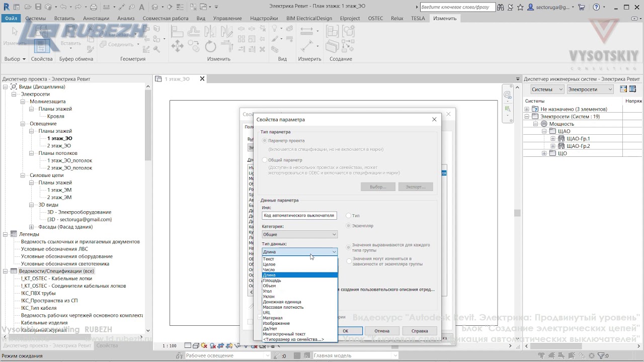Image resolution: width=644 pixels, height=362 pixels.
Task: Choose the Rotate tool in the Изменить panel
Action: click(x=210, y=47)
